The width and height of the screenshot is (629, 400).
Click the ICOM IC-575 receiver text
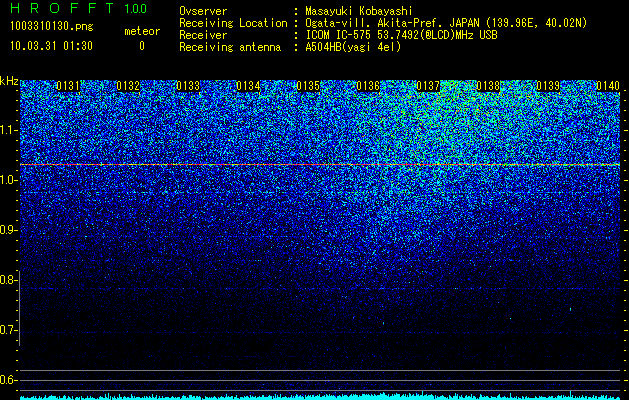click(x=402, y=35)
